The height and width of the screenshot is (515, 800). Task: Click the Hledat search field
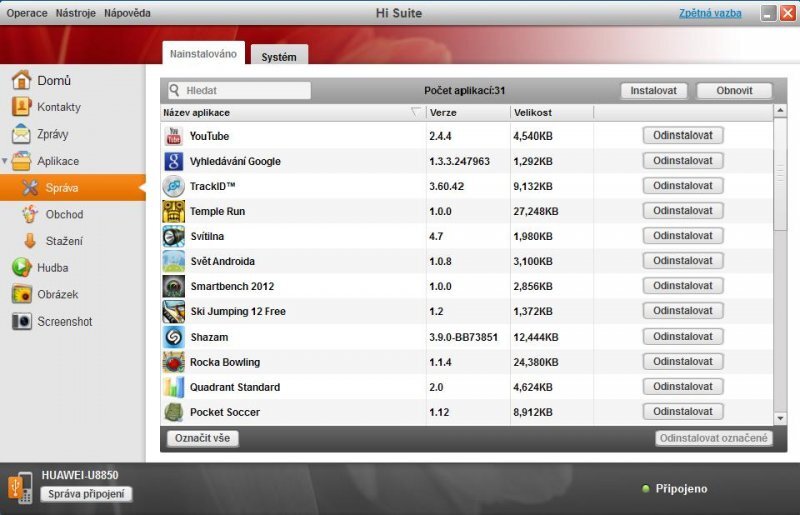239,90
